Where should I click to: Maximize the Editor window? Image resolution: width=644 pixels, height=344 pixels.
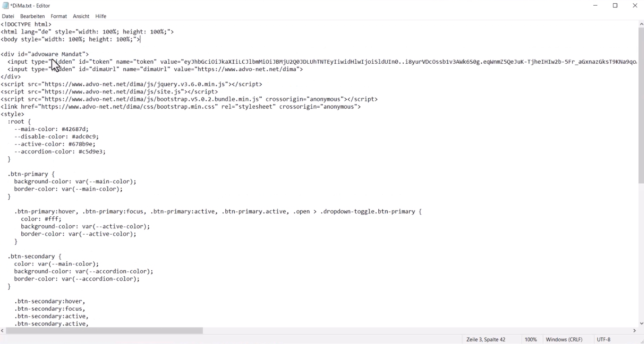615,6
